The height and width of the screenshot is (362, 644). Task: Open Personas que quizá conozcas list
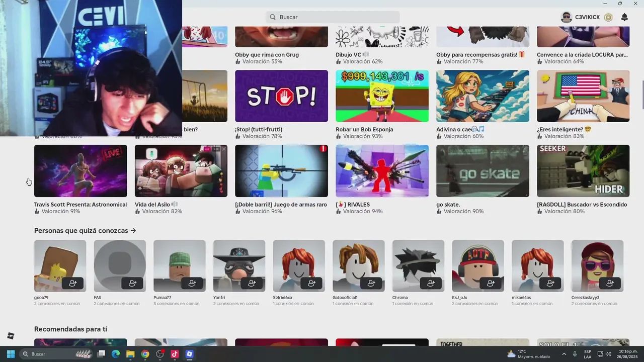85,231
